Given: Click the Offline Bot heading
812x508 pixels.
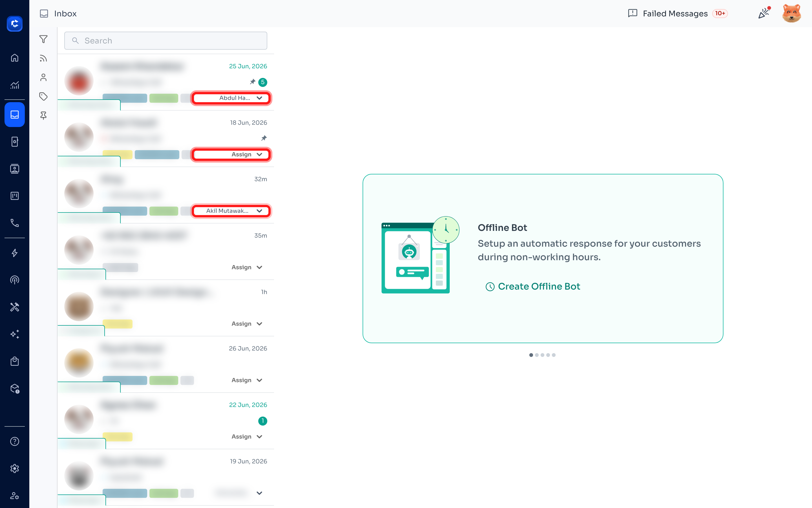Looking at the screenshot, I should point(502,227).
